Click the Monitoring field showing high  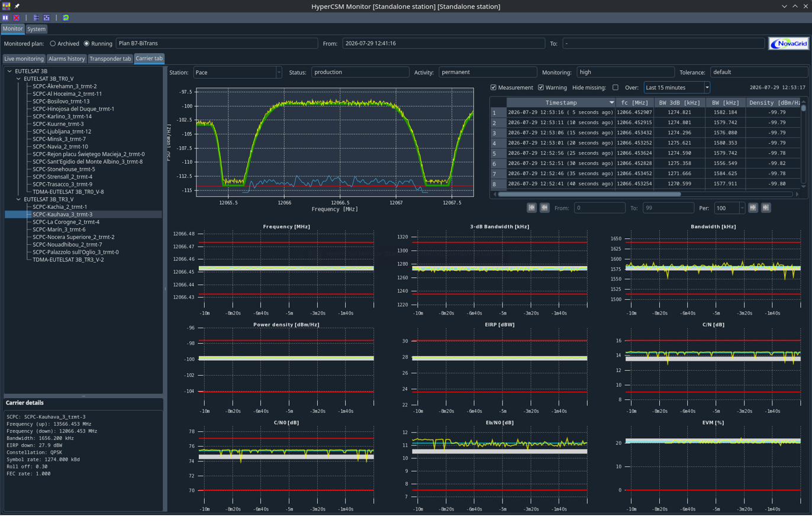[626, 72]
